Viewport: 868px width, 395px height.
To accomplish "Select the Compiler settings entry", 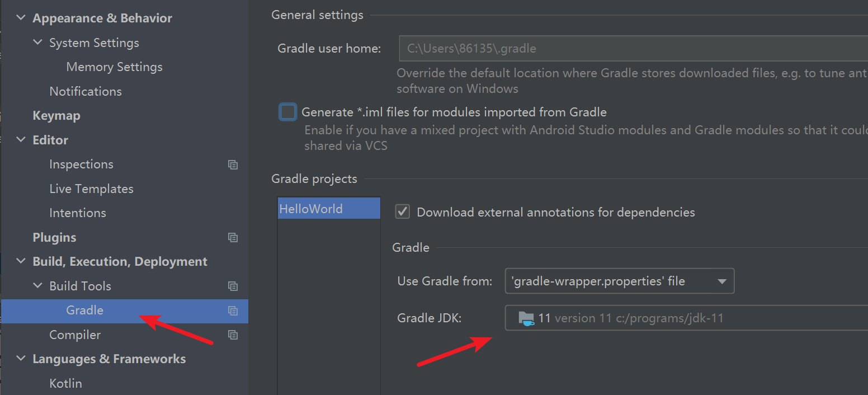I will coord(75,335).
